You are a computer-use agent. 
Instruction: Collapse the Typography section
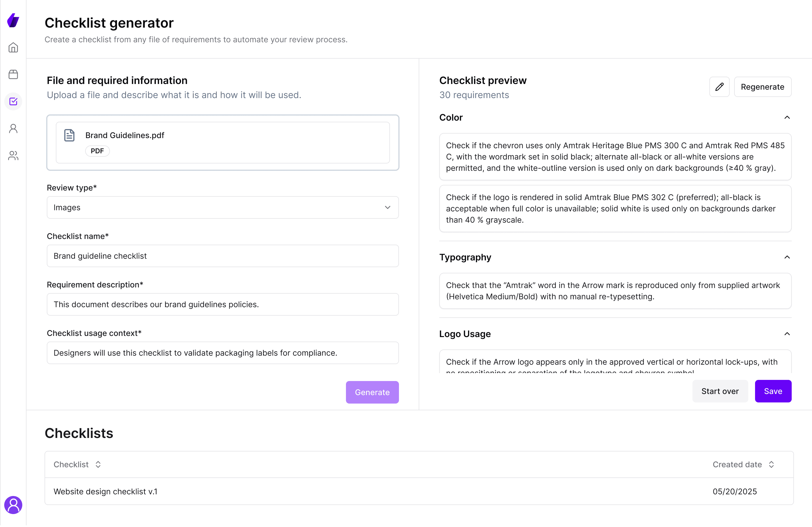point(787,257)
